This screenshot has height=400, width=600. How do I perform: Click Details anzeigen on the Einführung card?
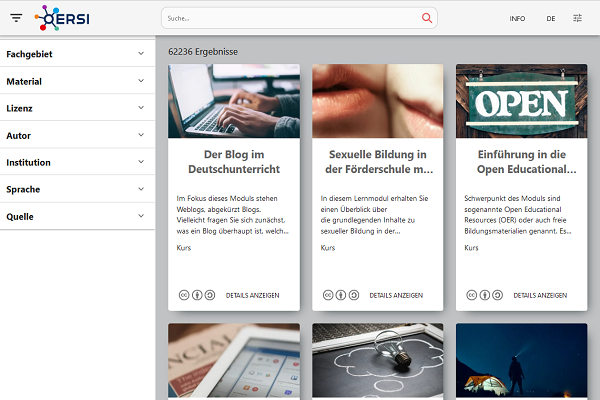click(540, 295)
